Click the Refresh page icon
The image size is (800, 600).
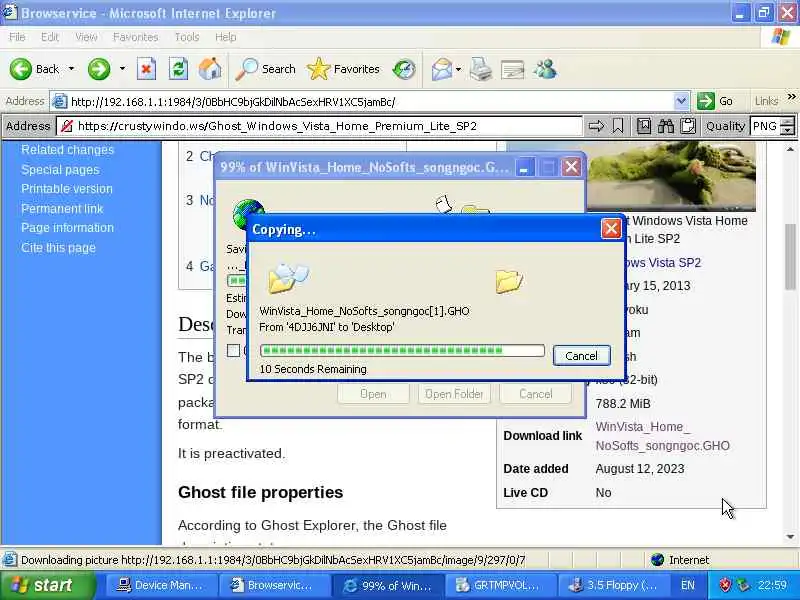178,69
